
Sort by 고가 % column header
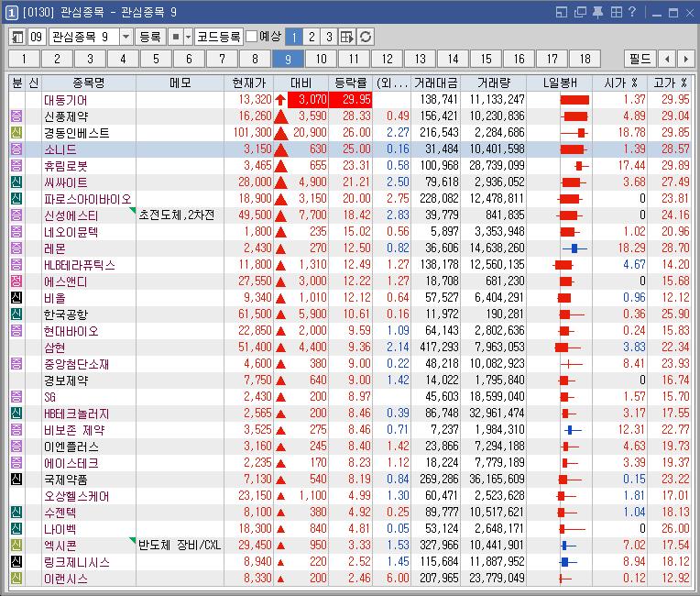tap(670, 83)
